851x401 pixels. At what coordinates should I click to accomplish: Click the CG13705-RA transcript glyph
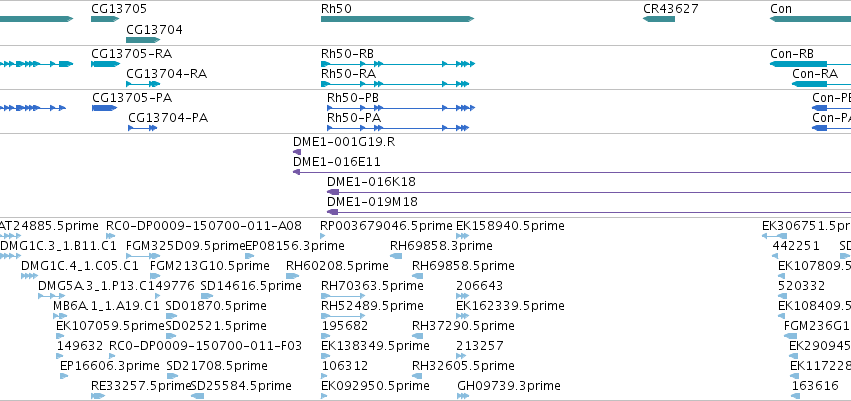pyautogui.click(x=105, y=64)
